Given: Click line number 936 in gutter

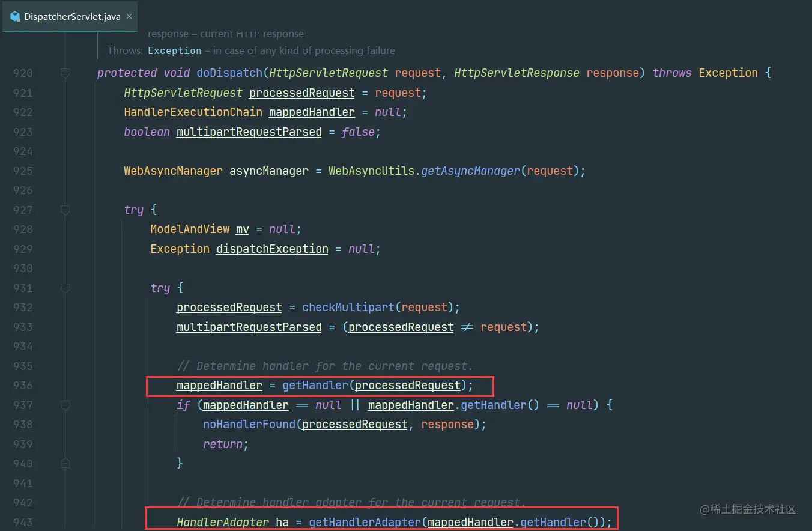Looking at the screenshot, I should (23, 386).
